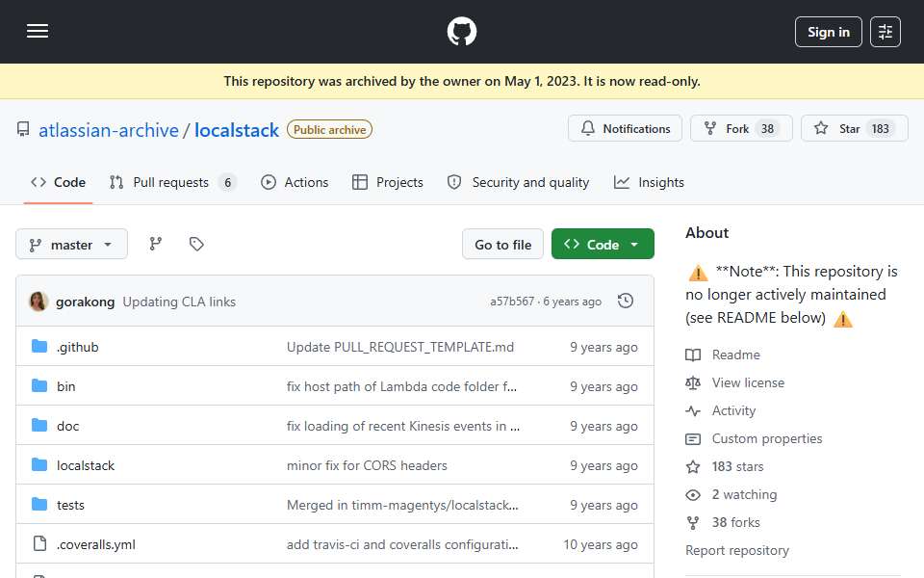Click the .coveralls.yml file icon
This screenshot has width=924, height=578.
click(39, 543)
